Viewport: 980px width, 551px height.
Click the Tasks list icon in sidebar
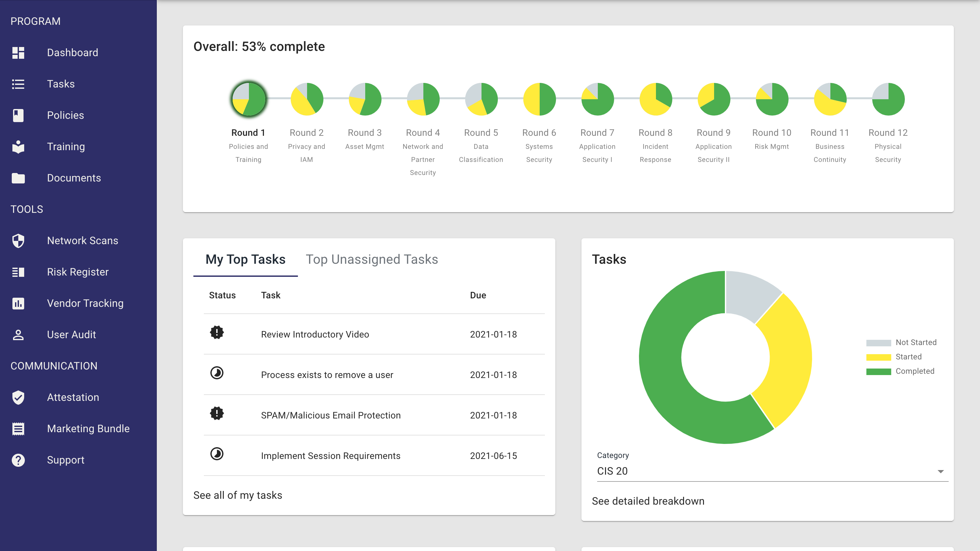point(18,84)
